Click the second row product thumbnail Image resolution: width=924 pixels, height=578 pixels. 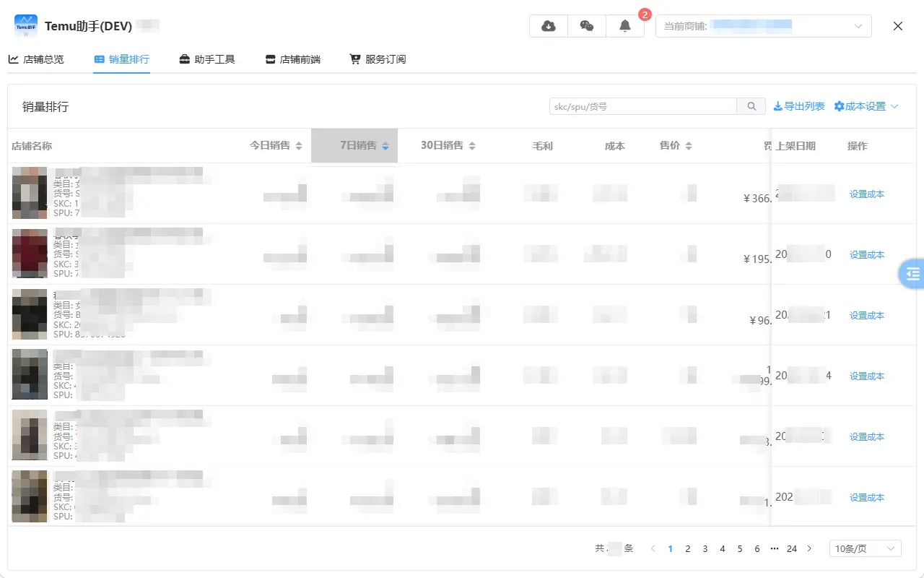(x=30, y=254)
